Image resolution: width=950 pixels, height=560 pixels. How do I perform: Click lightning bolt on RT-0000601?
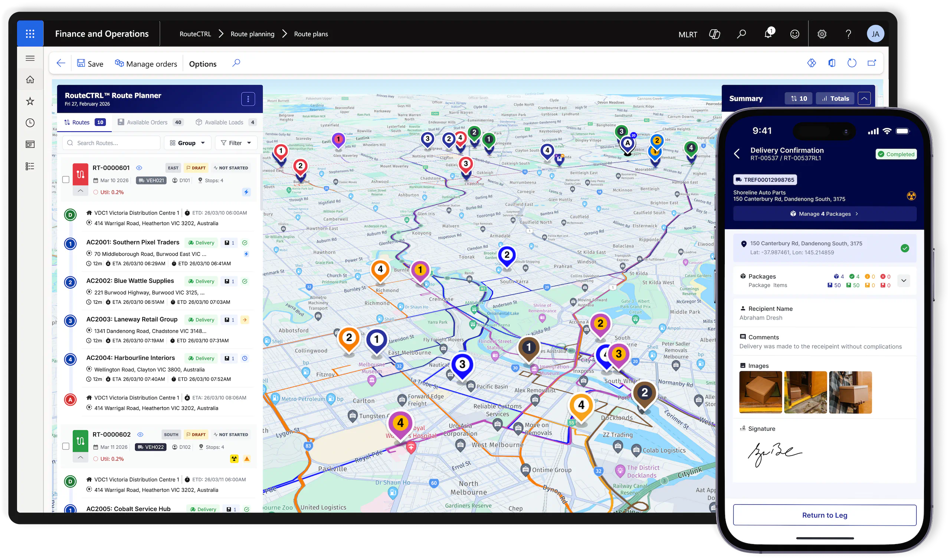[x=246, y=192]
